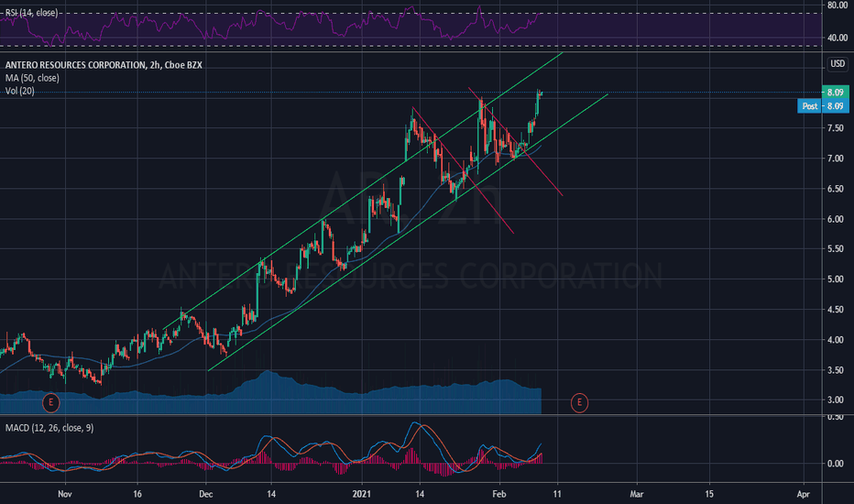
Task: Click the USD currency button
Action: (838, 64)
